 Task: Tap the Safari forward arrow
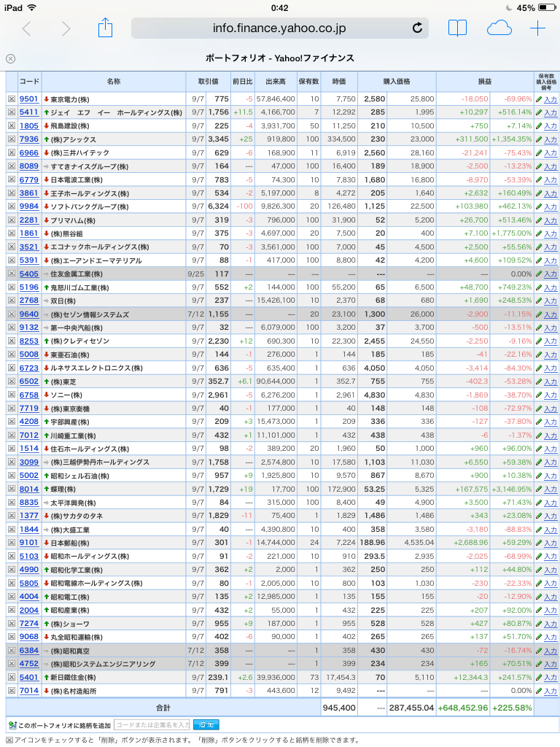[66, 29]
